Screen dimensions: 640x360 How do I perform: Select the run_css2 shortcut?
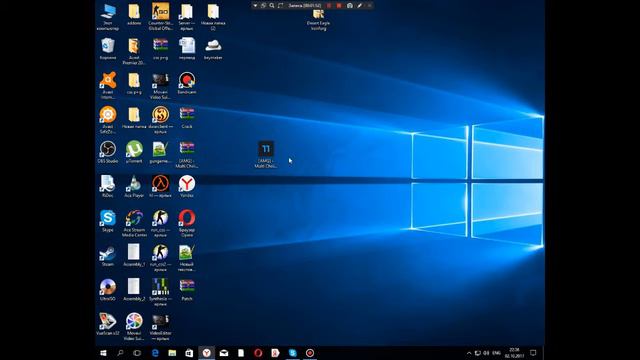point(160,258)
